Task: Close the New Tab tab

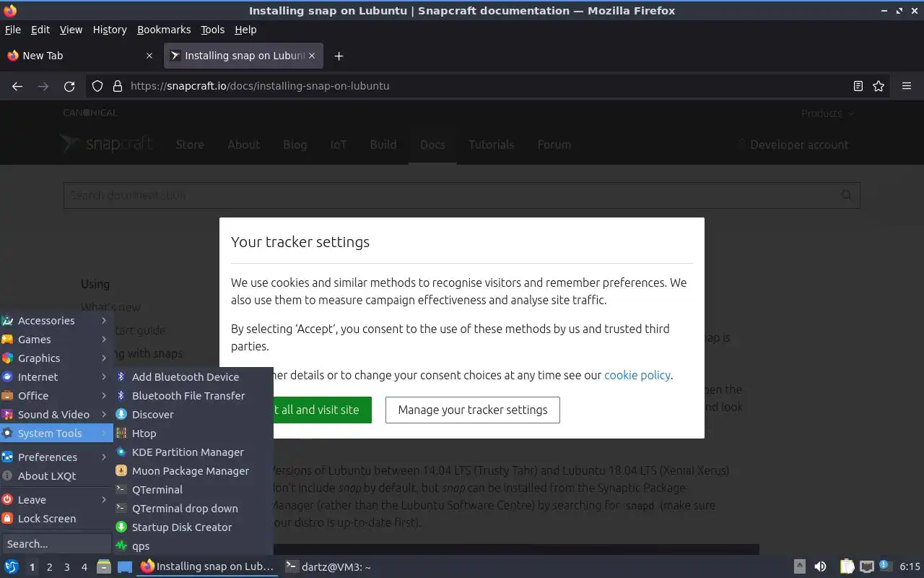Action: (149, 56)
